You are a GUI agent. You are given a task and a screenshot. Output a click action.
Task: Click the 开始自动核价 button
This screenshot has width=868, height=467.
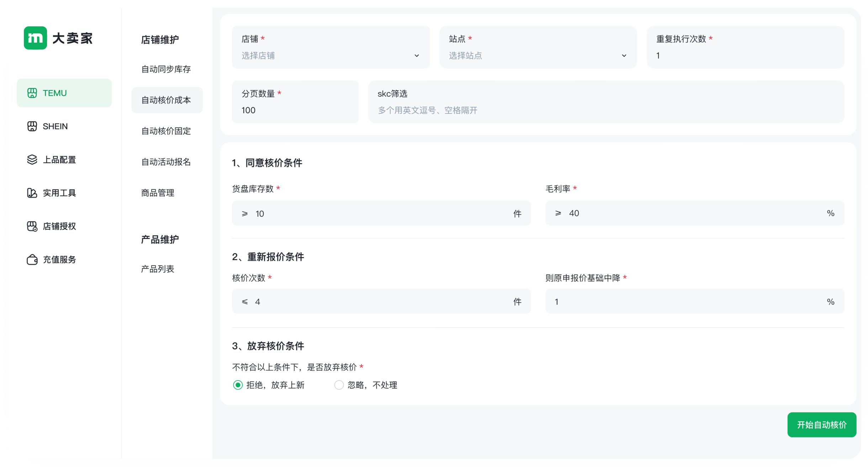(822, 425)
